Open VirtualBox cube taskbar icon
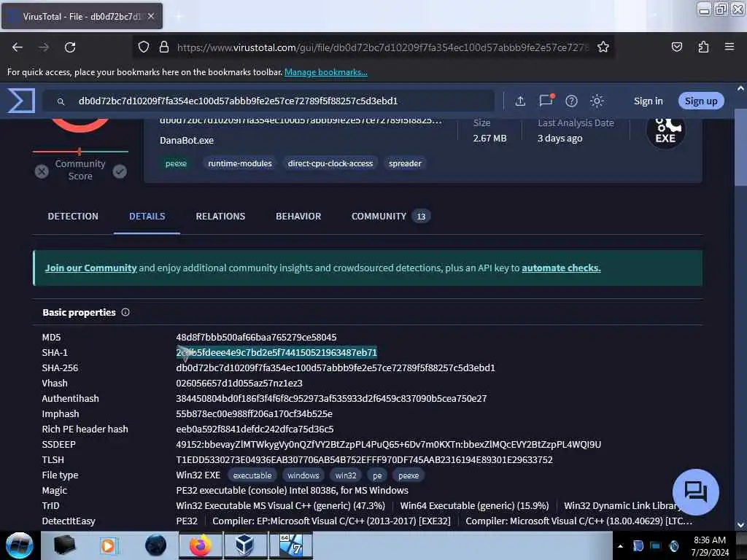This screenshot has width=747, height=560. tap(245, 545)
